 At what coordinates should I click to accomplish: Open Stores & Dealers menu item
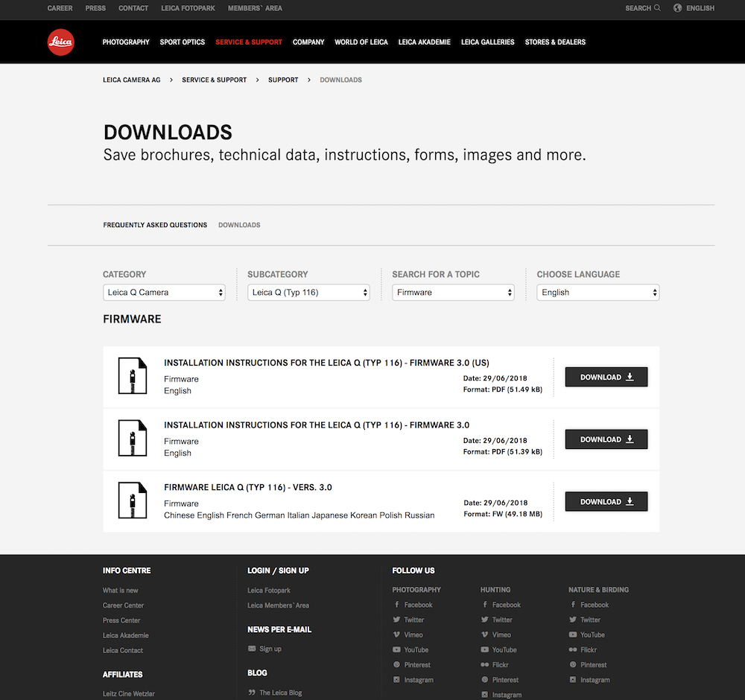(555, 42)
